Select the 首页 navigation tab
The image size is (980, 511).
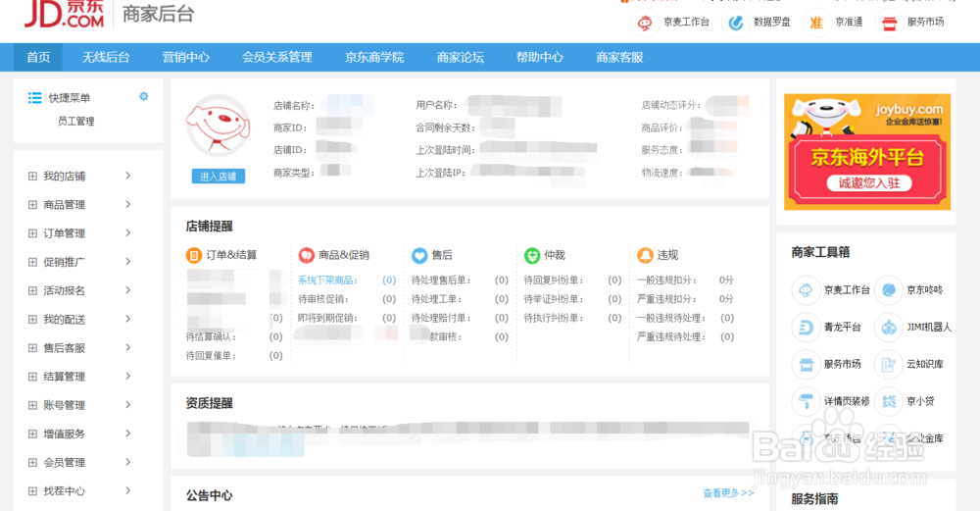point(38,58)
